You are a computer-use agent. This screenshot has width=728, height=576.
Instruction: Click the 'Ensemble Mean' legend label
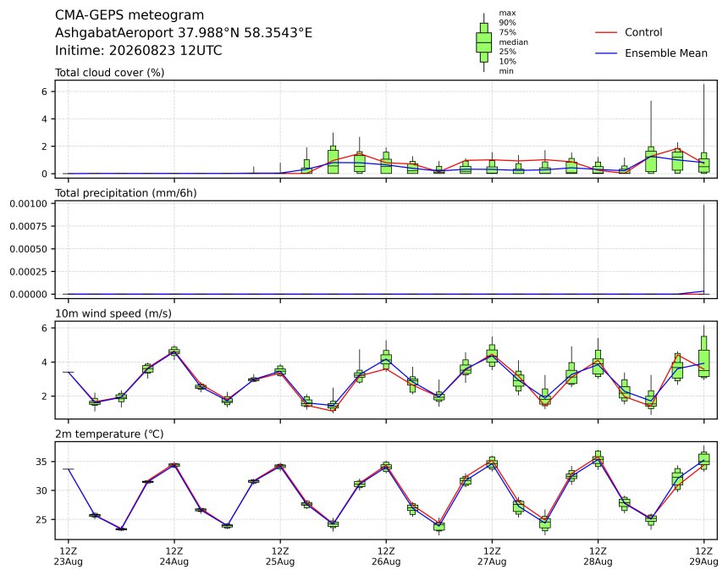point(666,53)
